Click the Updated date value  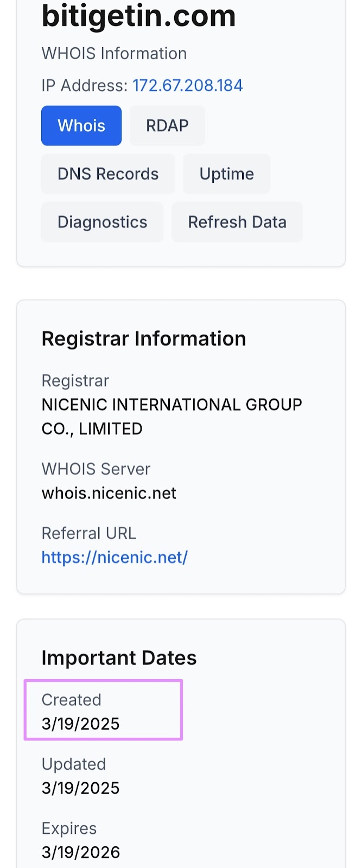(x=80, y=788)
